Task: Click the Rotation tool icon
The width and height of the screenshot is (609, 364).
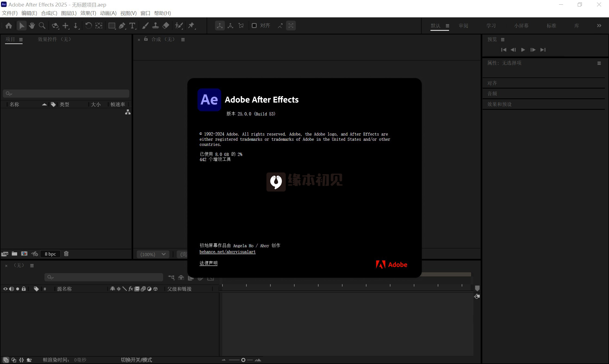Action: click(x=88, y=26)
